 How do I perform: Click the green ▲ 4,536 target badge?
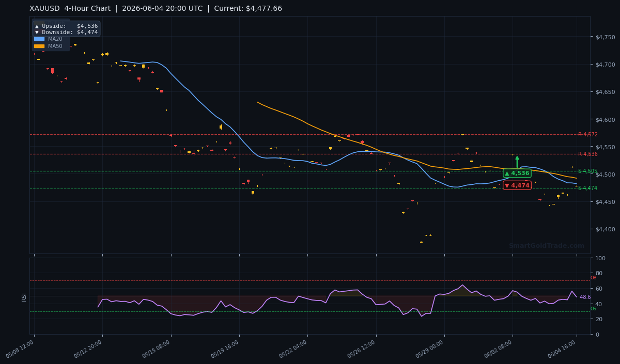517,173
